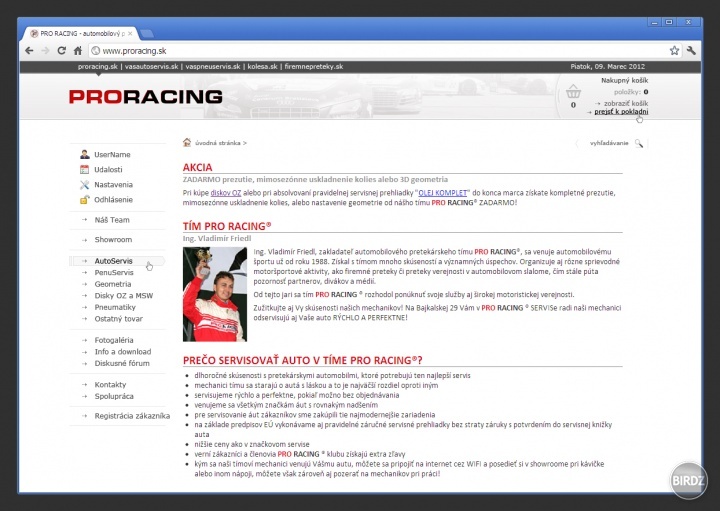Click the arrow bullet beside Kontakty
The height and width of the screenshot is (511, 720).
(84, 385)
